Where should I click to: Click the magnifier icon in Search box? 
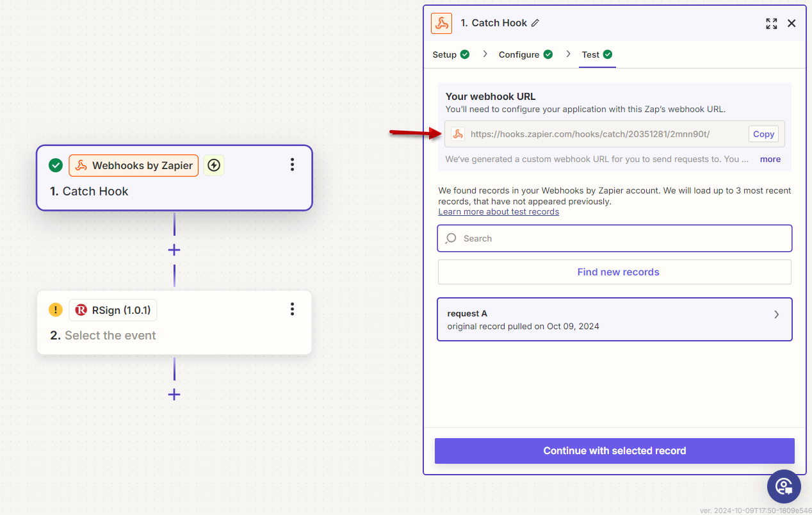(451, 238)
